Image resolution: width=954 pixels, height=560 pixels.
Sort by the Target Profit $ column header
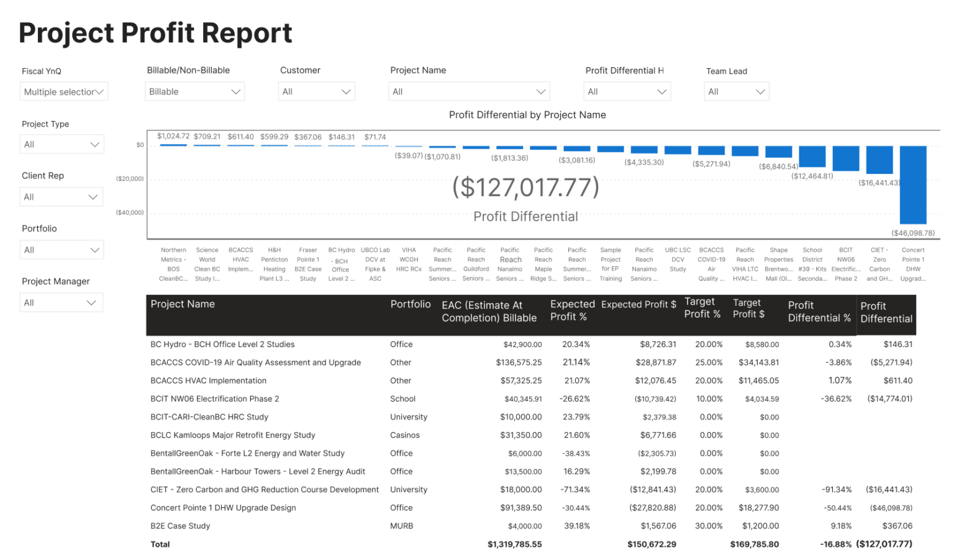748,310
